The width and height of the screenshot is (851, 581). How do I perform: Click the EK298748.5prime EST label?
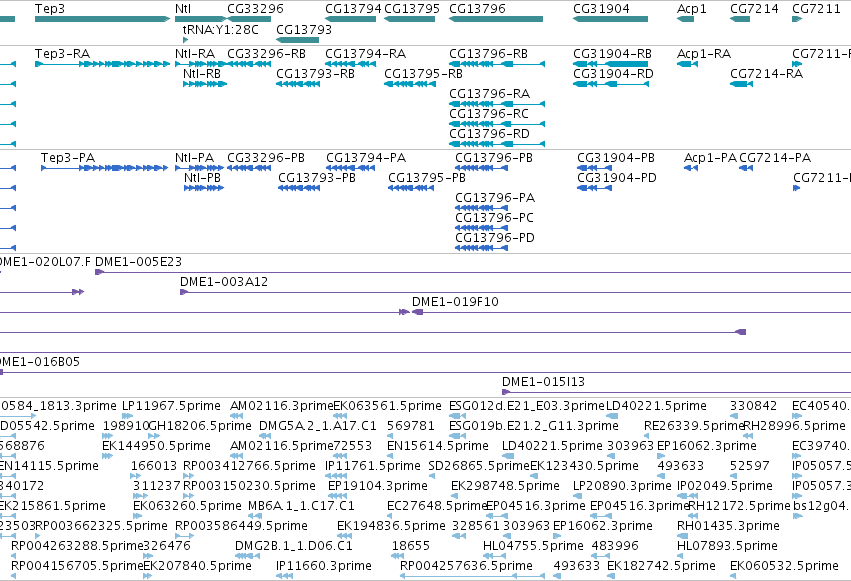(x=505, y=486)
